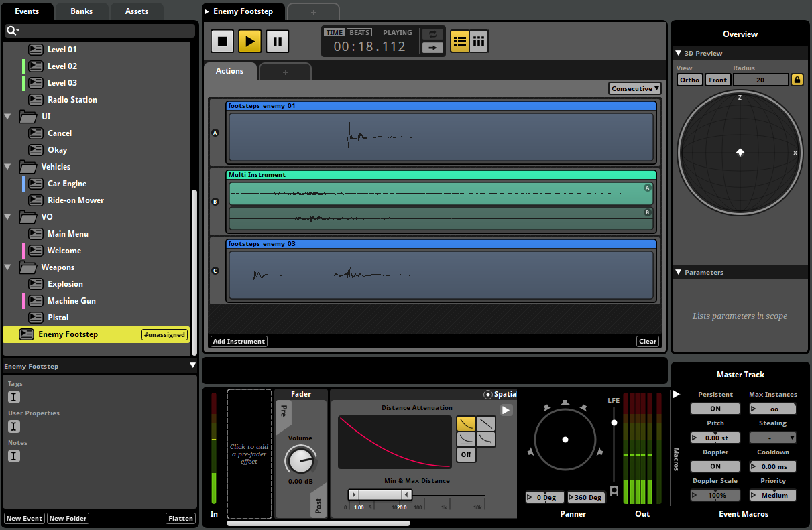Click the lock icon beside Radius
812x530 pixels.
[x=797, y=80]
